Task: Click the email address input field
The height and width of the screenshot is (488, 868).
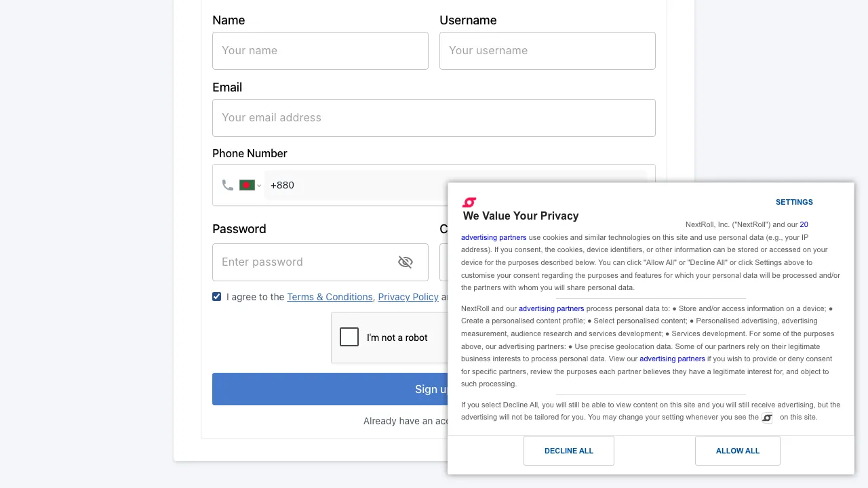Action: click(434, 117)
